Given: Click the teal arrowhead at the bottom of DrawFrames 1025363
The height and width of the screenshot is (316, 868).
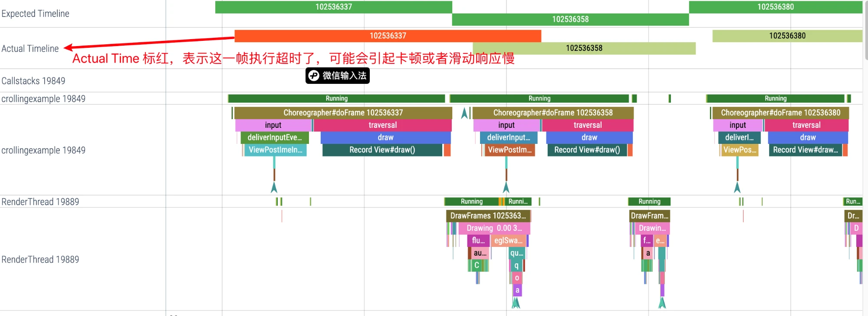Looking at the screenshot, I should [516, 303].
